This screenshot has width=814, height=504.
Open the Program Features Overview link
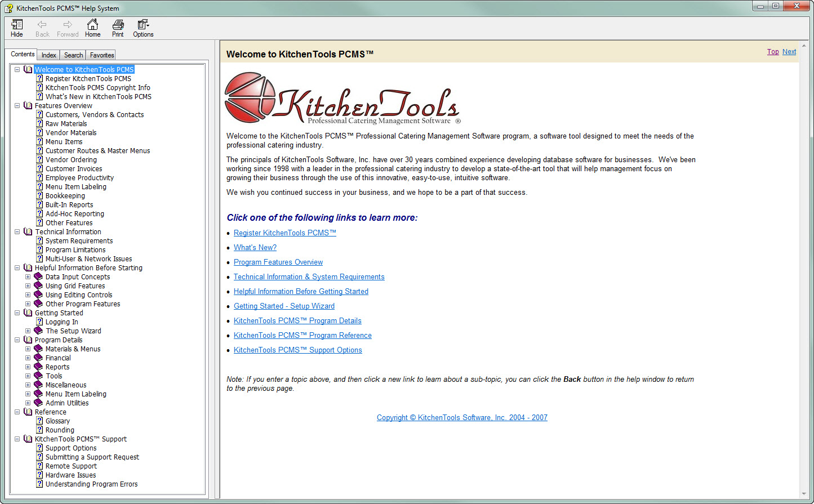pyautogui.click(x=278, y=262)
